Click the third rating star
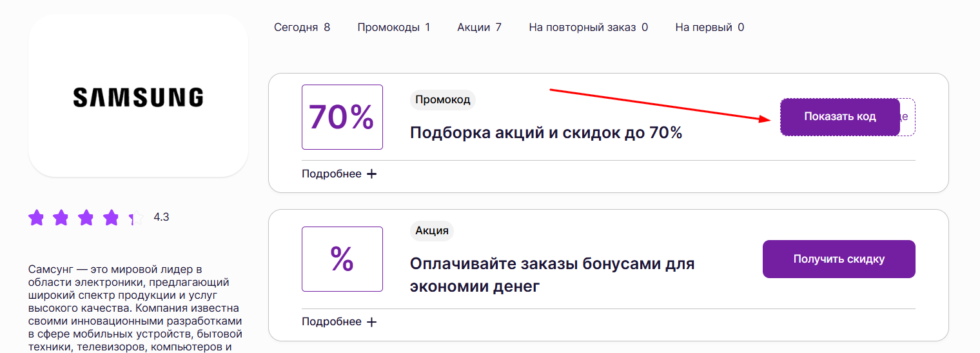Screen dimensions: 980x353 86,217
